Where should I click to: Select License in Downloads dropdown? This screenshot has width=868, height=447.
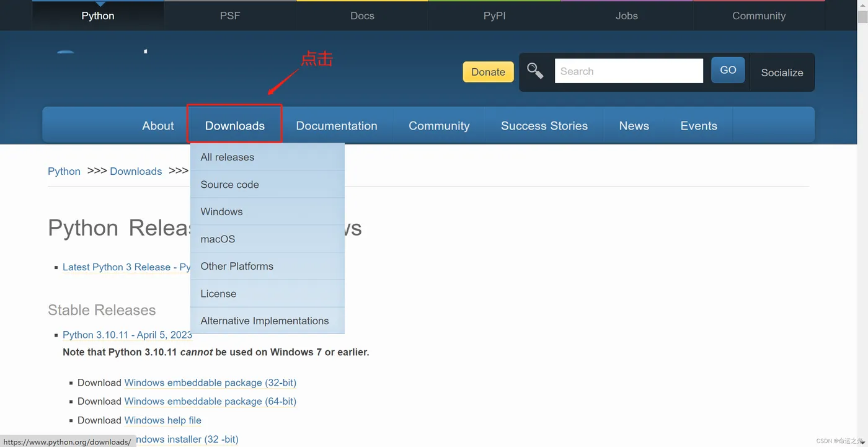267,293
